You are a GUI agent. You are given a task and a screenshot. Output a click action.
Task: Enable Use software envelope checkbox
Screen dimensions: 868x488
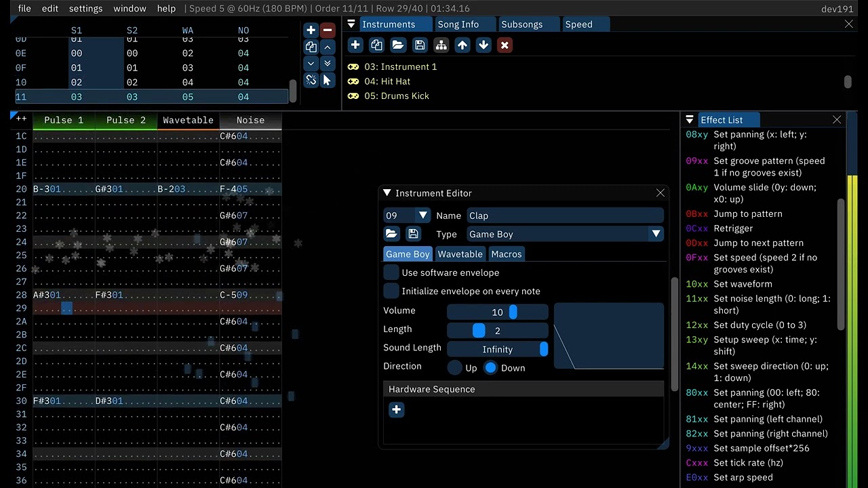[391, 272]
